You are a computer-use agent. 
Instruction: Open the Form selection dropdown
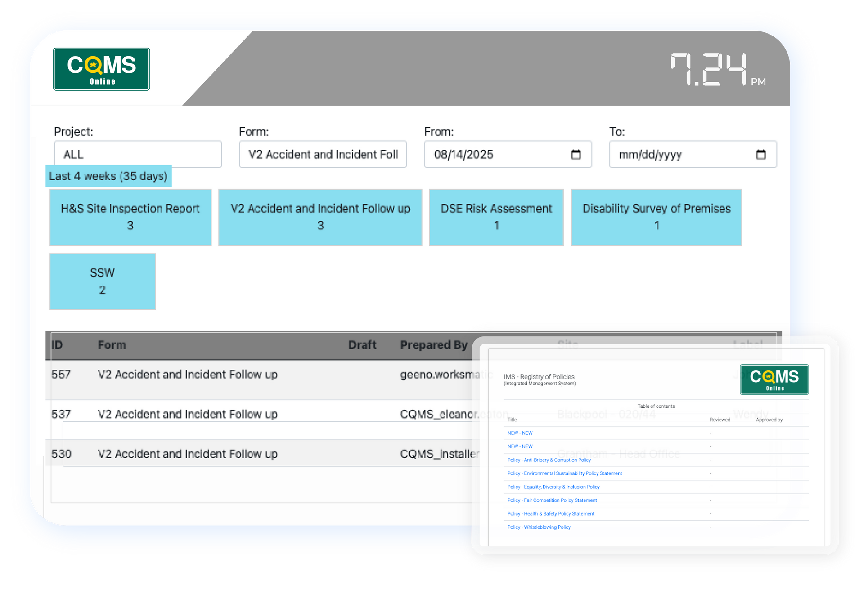click(323, 154)
